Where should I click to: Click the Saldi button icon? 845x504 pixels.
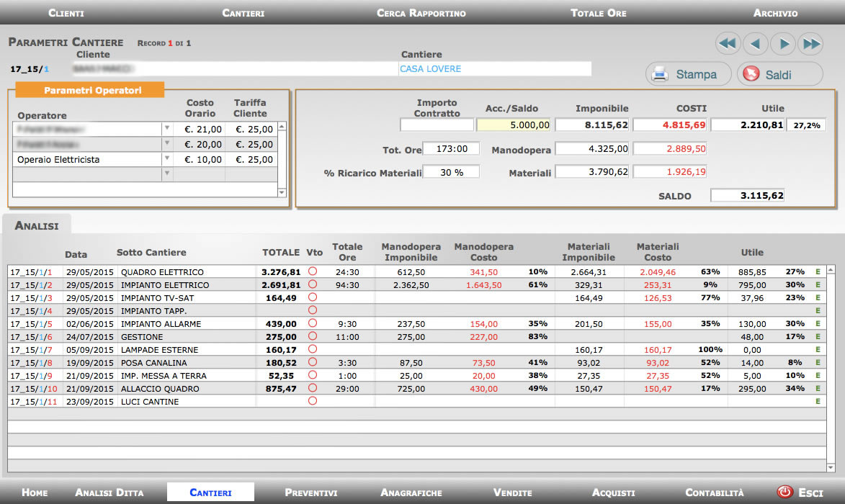(751, 74)
